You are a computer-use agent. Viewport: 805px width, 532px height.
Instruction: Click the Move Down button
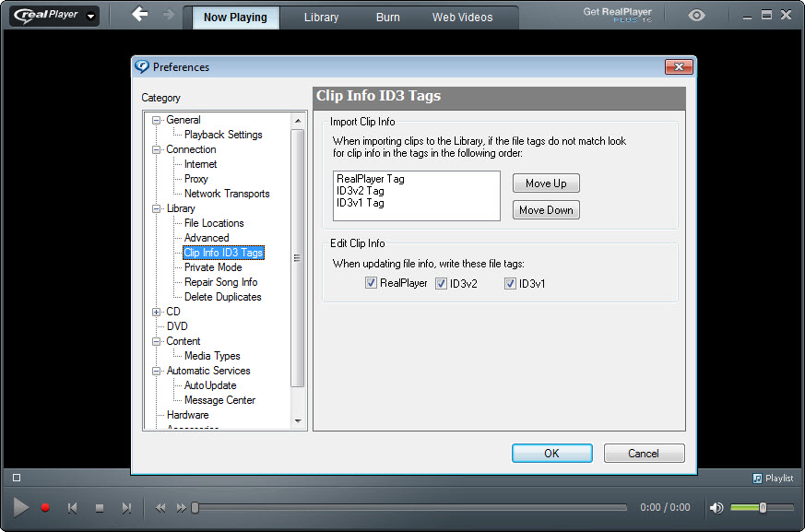point(546,210)
